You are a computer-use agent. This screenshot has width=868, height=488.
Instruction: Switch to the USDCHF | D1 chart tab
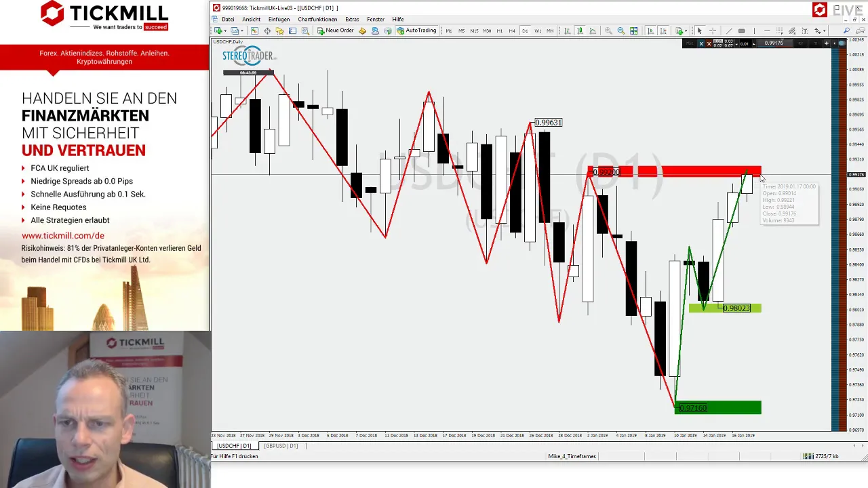(x=234, y=446)
